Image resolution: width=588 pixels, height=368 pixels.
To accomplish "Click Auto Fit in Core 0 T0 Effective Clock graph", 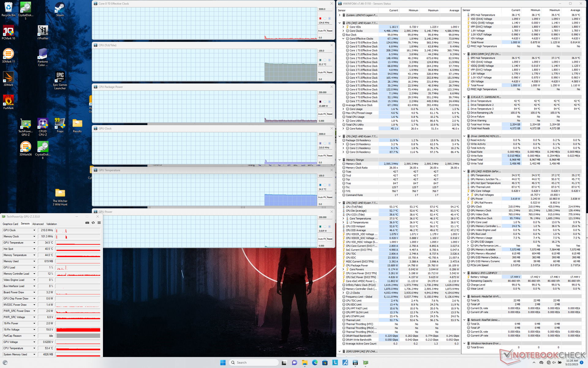I will click(x=322, y=31).
